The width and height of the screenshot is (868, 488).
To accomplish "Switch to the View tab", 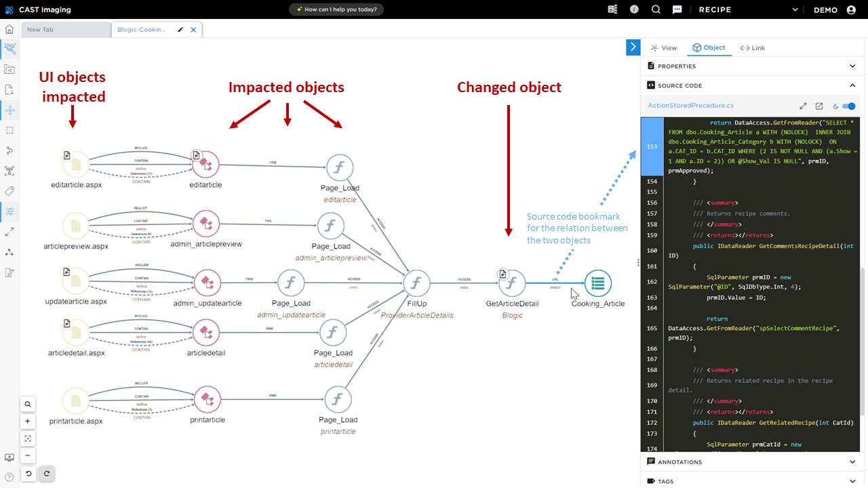I will click(x=665, y=47).
